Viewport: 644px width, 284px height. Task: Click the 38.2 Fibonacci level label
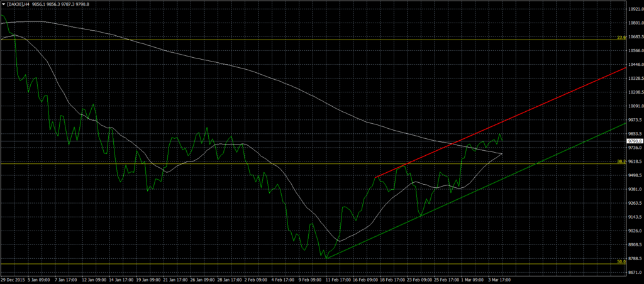[x=620, y=161]
